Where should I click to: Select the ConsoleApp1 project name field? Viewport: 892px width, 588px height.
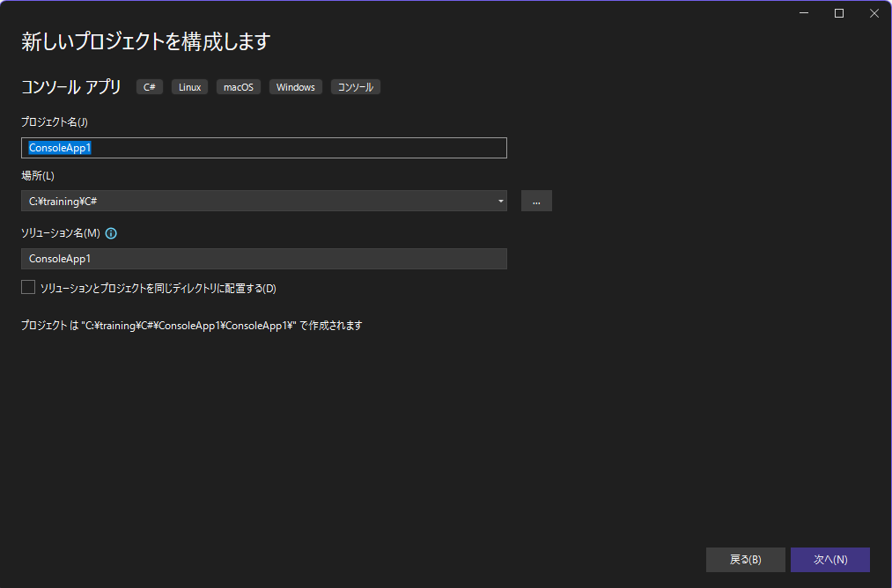(264, 147)
